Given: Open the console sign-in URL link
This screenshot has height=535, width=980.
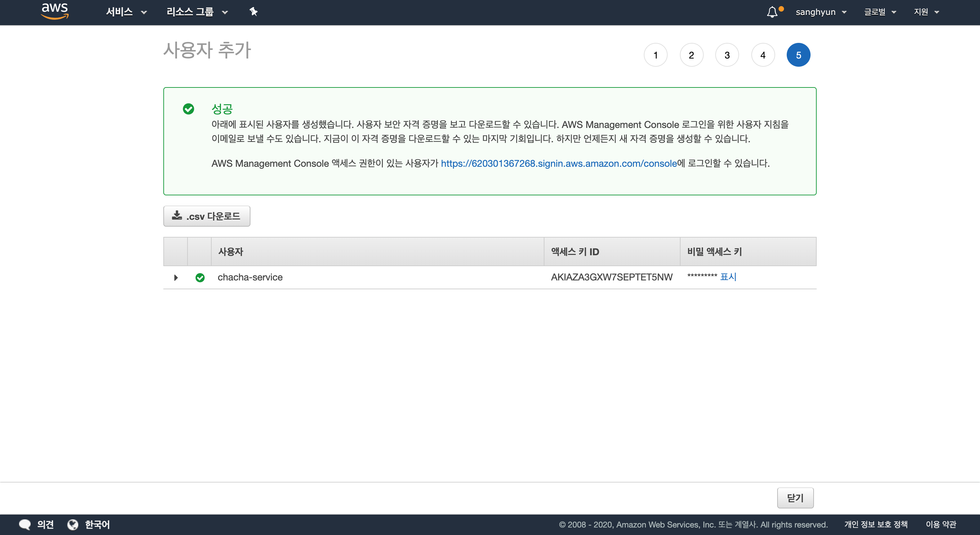Looking at the screenshot, I should (559, 164).
